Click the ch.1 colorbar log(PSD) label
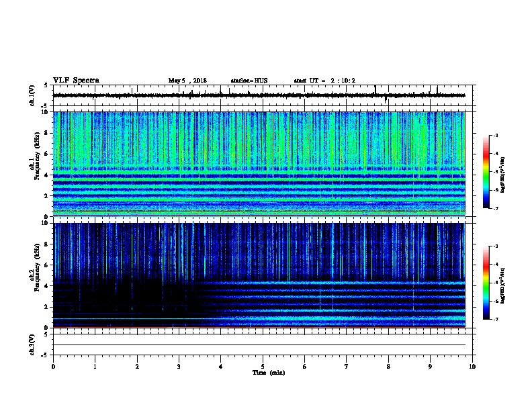The image size is (532, 411). click(x=503, y=175)
